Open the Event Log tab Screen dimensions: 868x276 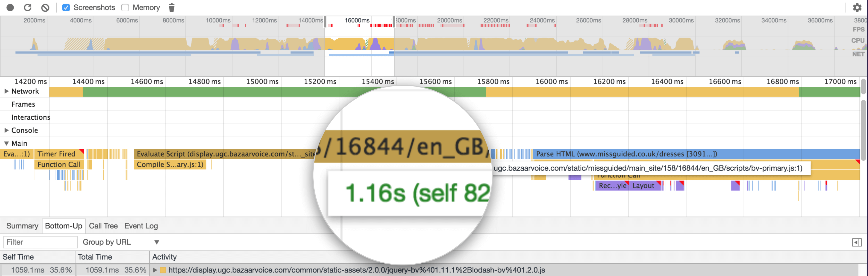click(x=141, y=226)
